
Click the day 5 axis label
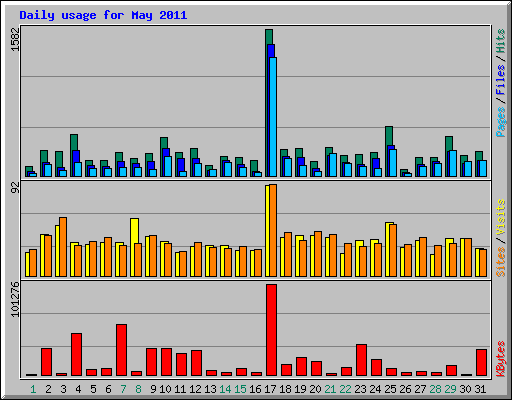tap(93, 389)
